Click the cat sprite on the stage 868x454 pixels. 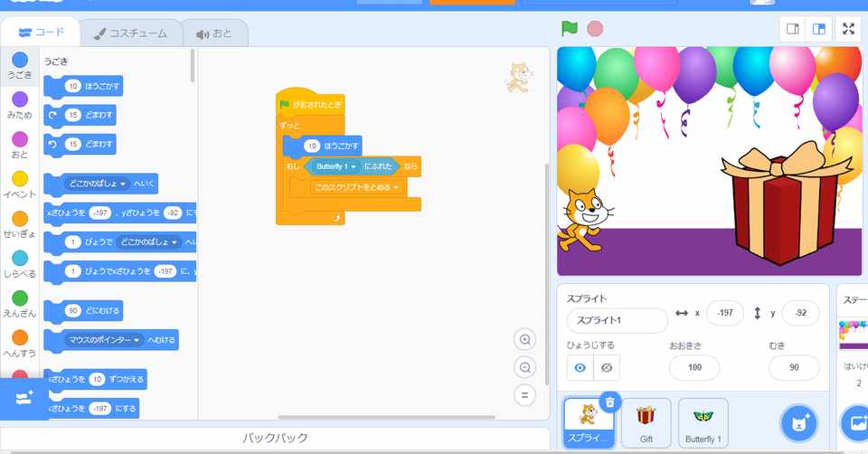coord(584,222)
